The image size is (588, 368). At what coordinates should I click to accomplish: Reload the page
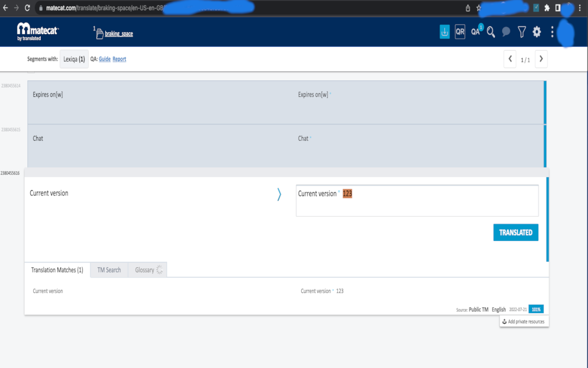28,8
